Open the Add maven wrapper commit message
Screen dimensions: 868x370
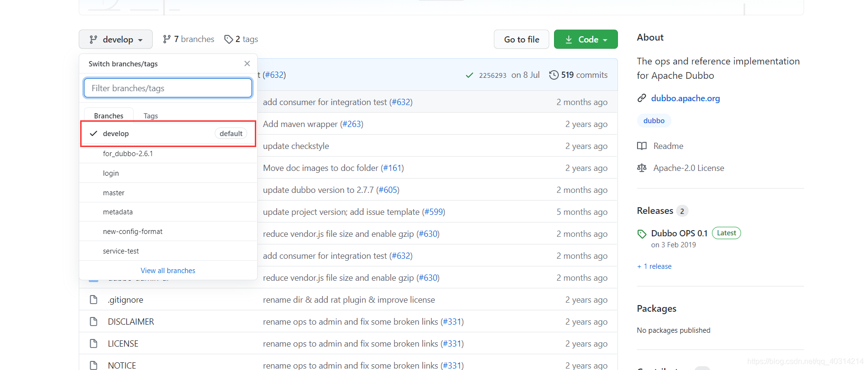click(300, 124)
